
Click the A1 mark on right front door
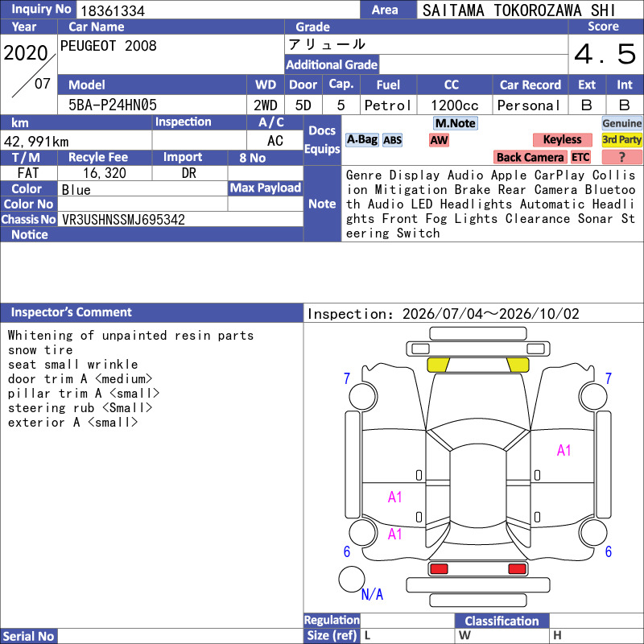point(564,451)
